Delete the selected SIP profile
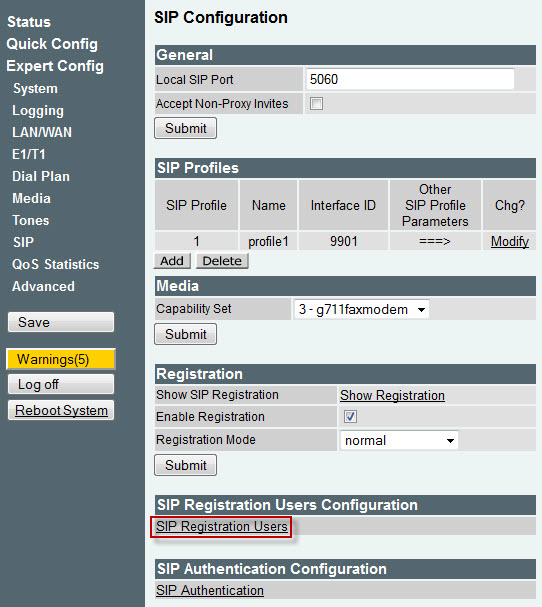This screenshot has width=542, height=607. tap(222, 261)
